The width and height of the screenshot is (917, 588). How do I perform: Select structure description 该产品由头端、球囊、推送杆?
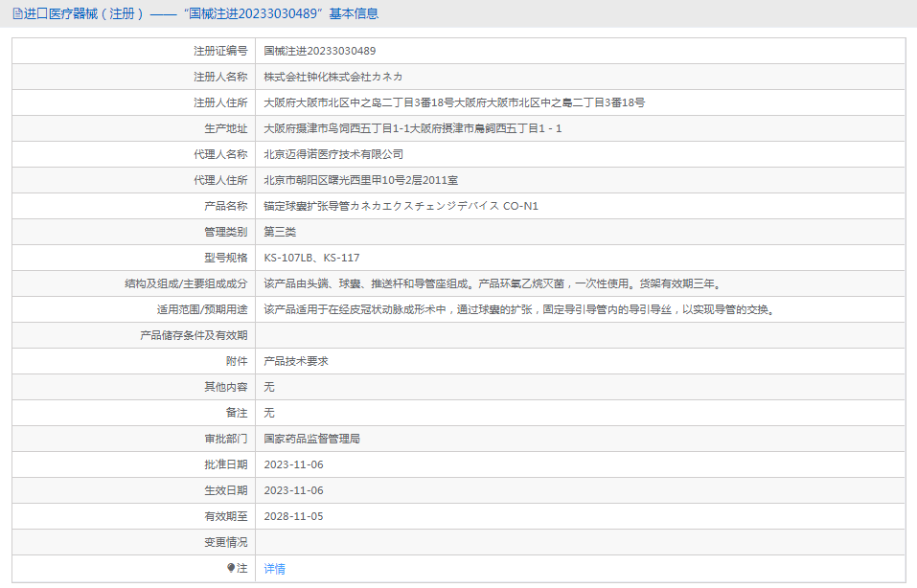click(494, 283)
